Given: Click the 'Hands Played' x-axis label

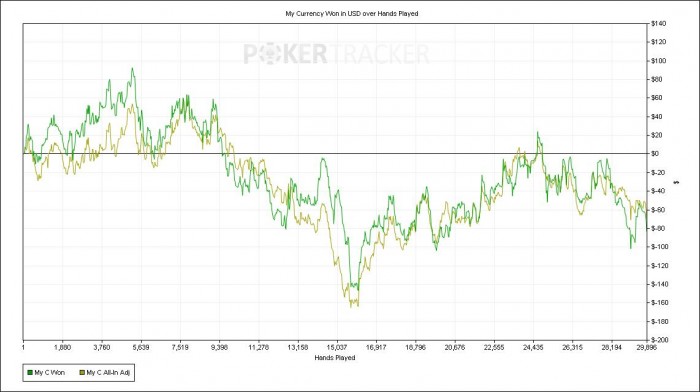Looking at the screenshot, I should coord(335,358).
